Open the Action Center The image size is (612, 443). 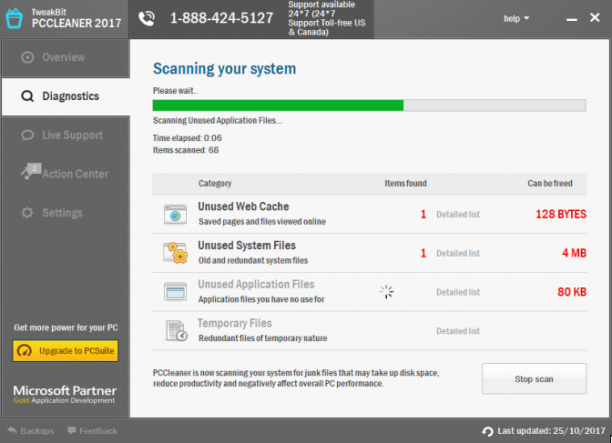click(x=66, y=174)
